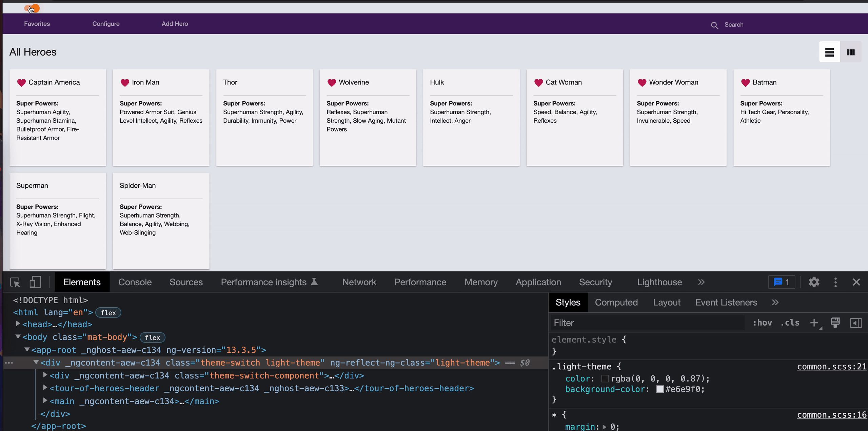Open the DevTools three-dot customize menu
The width and height of the screenshot is (868, 431).
(x=835, y=282)
